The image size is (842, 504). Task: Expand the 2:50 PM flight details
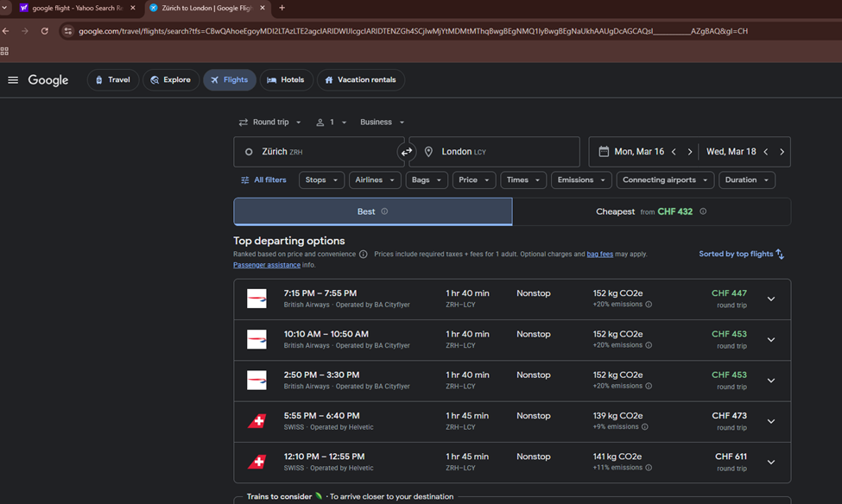click(771, 381)
